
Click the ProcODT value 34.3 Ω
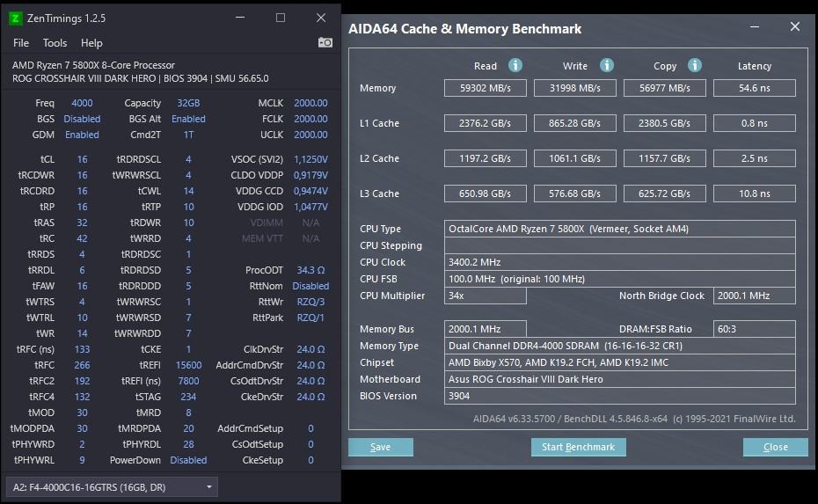coord(310,270)
